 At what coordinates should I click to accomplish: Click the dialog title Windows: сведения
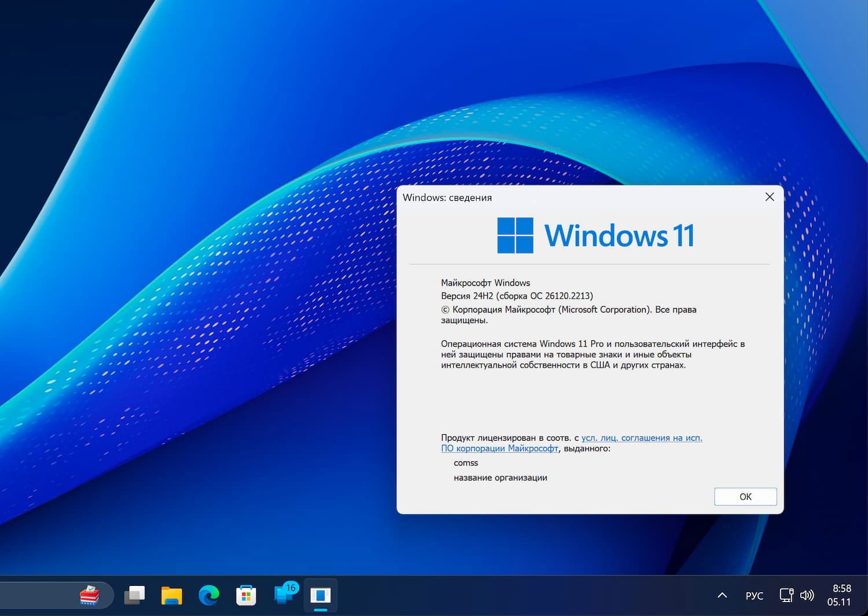447,197
